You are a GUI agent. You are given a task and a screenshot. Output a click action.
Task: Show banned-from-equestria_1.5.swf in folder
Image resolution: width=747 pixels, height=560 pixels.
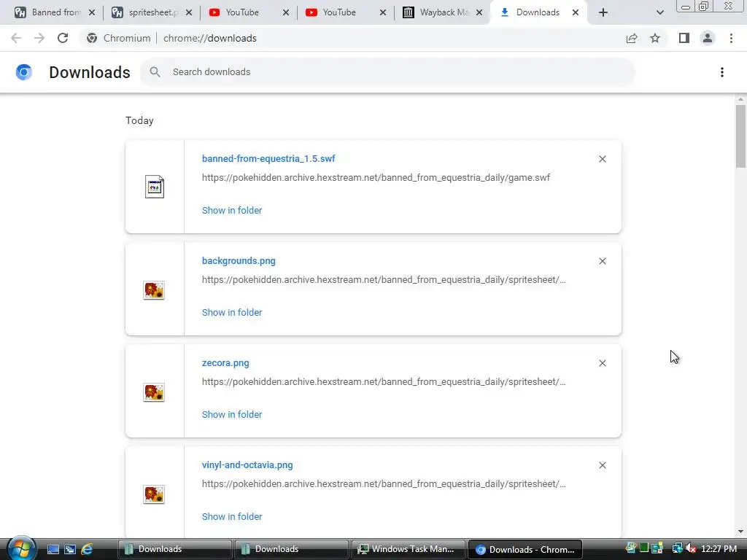tap(232, 211)
